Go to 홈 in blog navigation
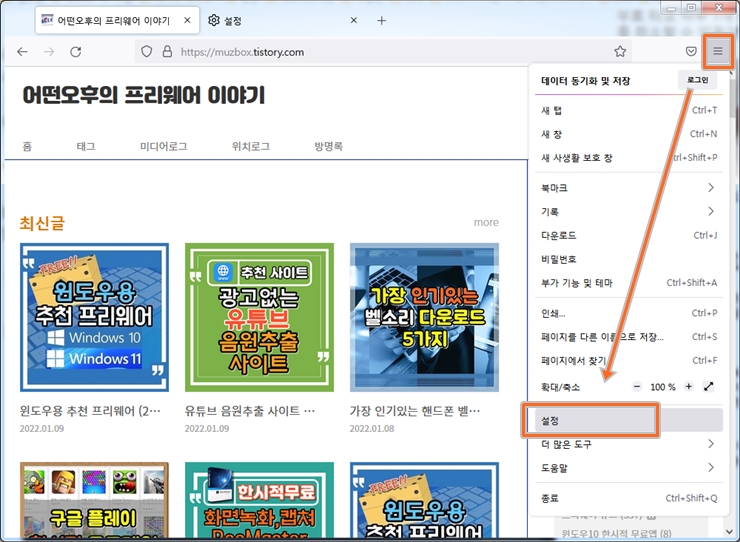Image resolution: width=740 pixels, height=542 pixels. click(x=27, y=146)
